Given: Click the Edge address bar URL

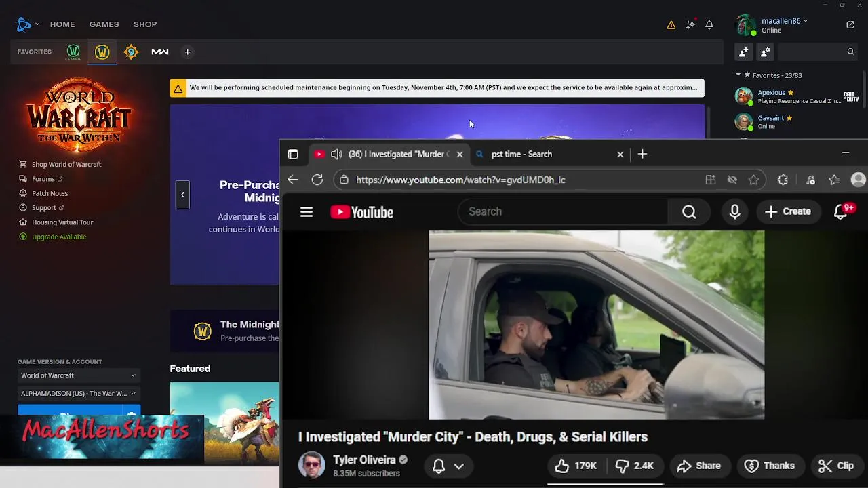Looking at the screenshot, I should (x=461, y=180).
